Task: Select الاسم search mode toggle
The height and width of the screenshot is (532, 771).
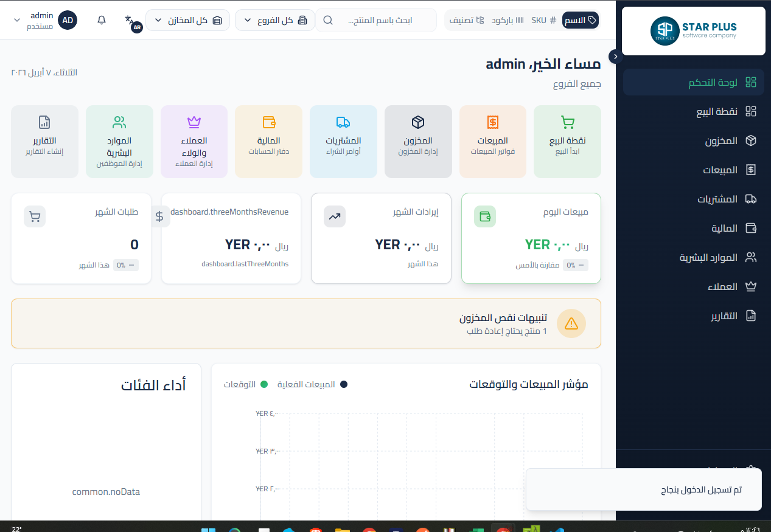Action: (581, 20)
